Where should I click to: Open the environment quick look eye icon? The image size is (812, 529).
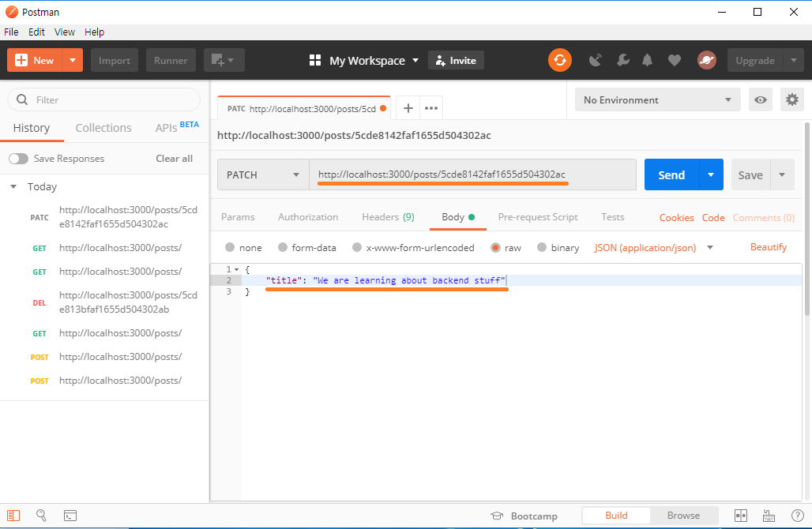point(760,100)
